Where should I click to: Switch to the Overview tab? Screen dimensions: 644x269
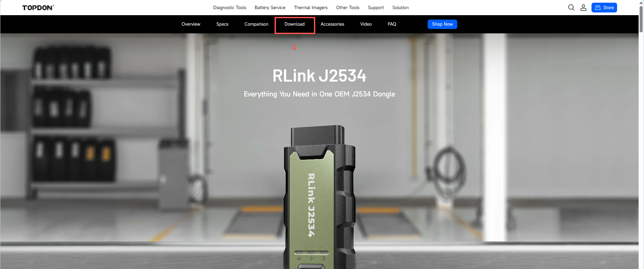click(191, 24)
